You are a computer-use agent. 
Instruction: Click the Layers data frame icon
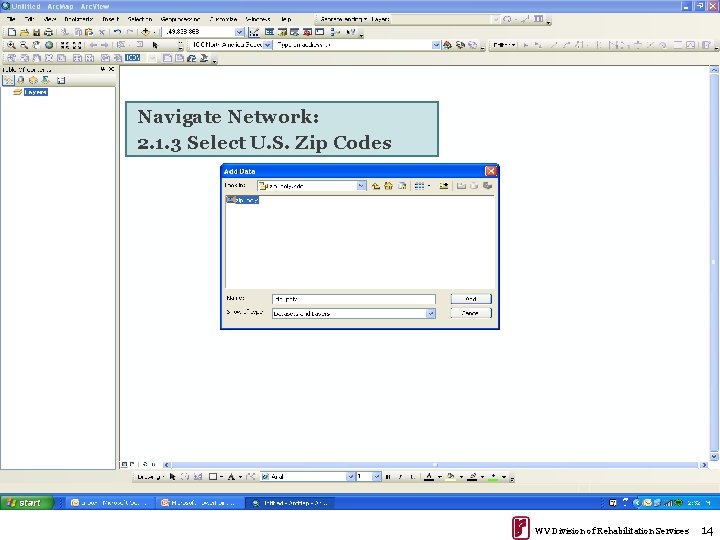[17, 92]
